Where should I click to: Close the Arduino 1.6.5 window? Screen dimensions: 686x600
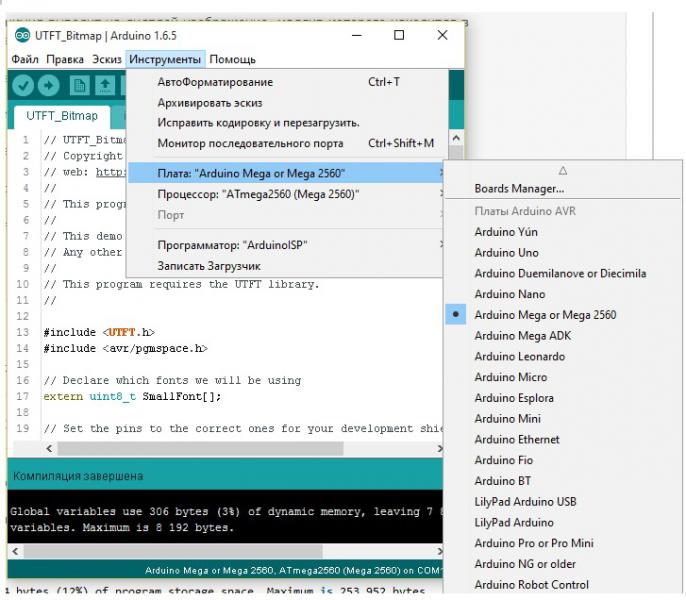click(x=442, y=35)
